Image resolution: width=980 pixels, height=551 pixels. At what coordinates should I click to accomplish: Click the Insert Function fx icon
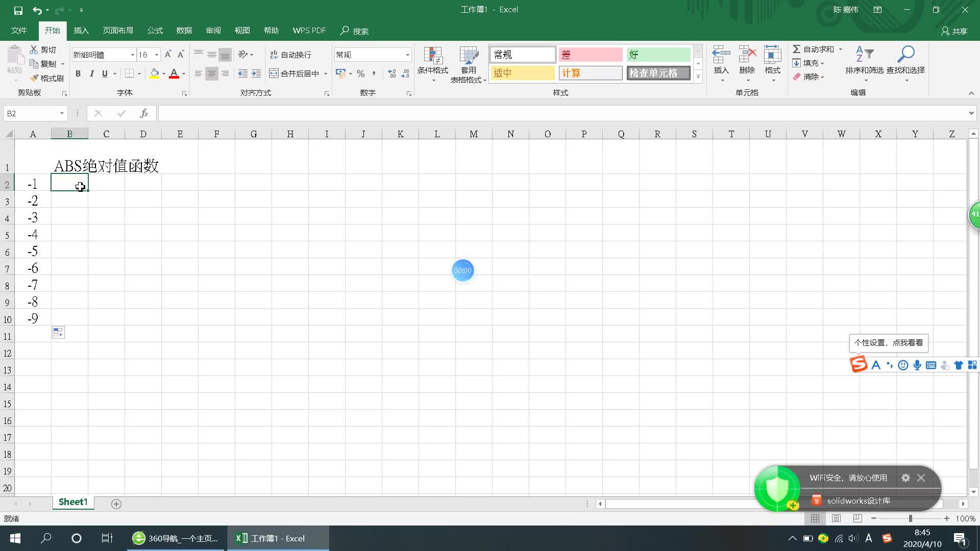(x=144, y=113)
